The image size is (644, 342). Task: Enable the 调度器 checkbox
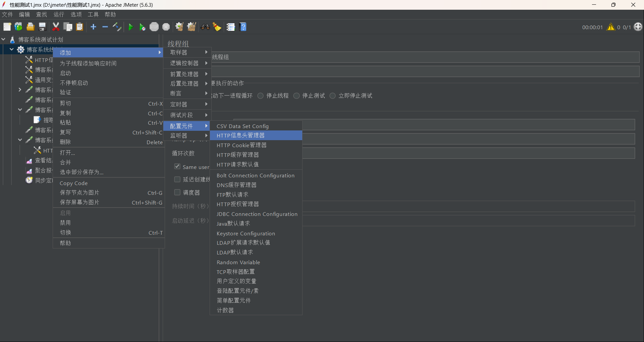tap(177, 192)
